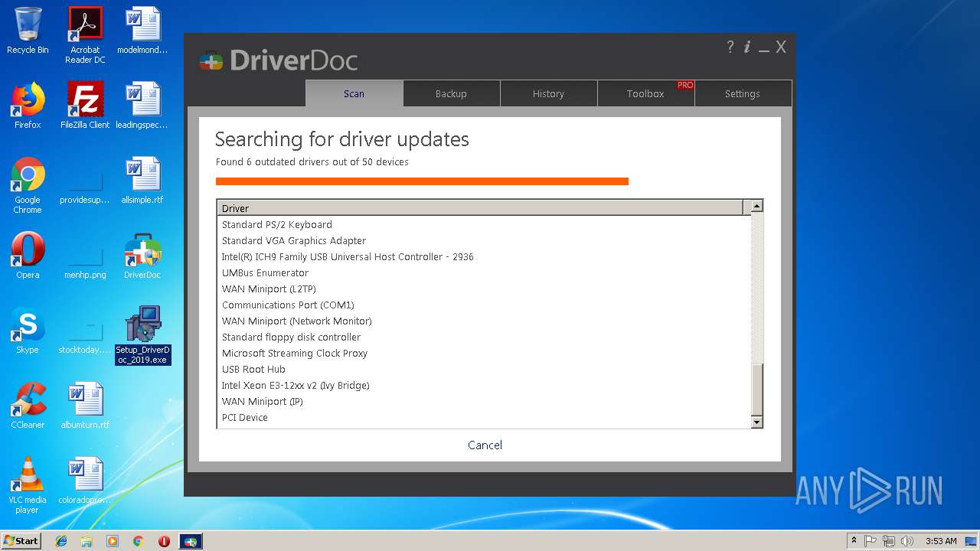Viewport: 980px width, 551px height.
Task: Open Windows Media Player from the taskbar
Action: point(113,541)
